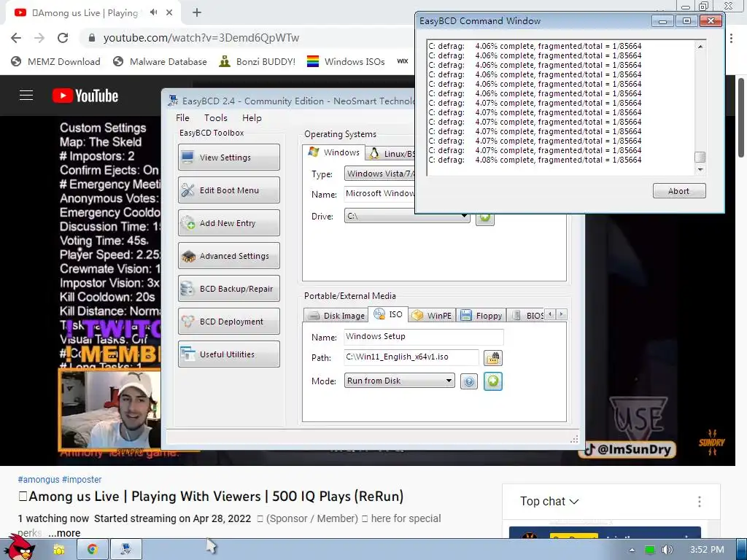Edit the ISO Path field
Image resolution: width=747 pixels, height=560 pixels.
411,357
